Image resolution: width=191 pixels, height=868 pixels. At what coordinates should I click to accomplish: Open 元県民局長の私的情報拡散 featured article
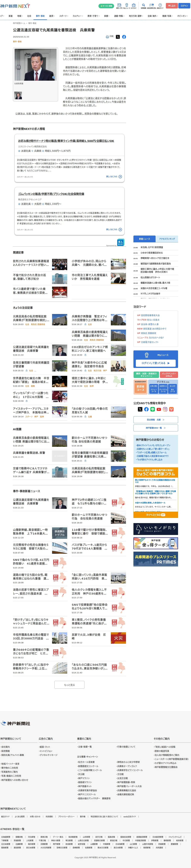pyautogui.click(x=31, y=318)
